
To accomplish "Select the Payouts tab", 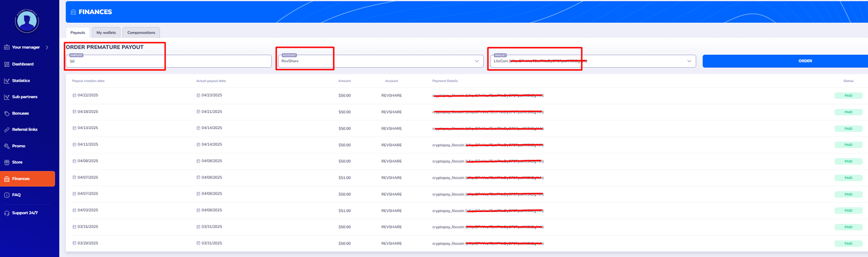I will [78, 33].
